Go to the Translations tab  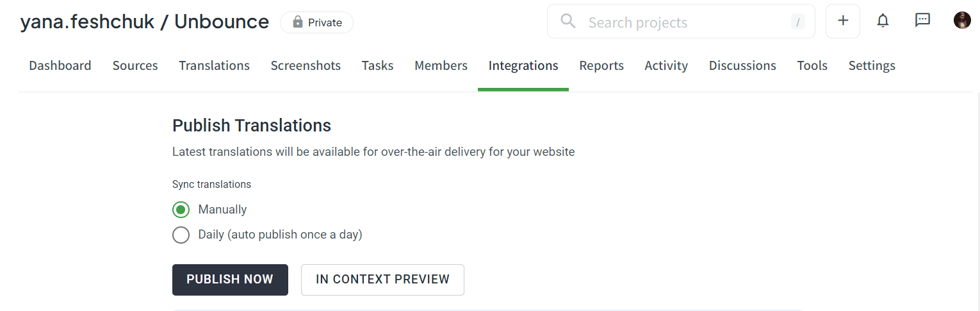click(x=214, y=65)
